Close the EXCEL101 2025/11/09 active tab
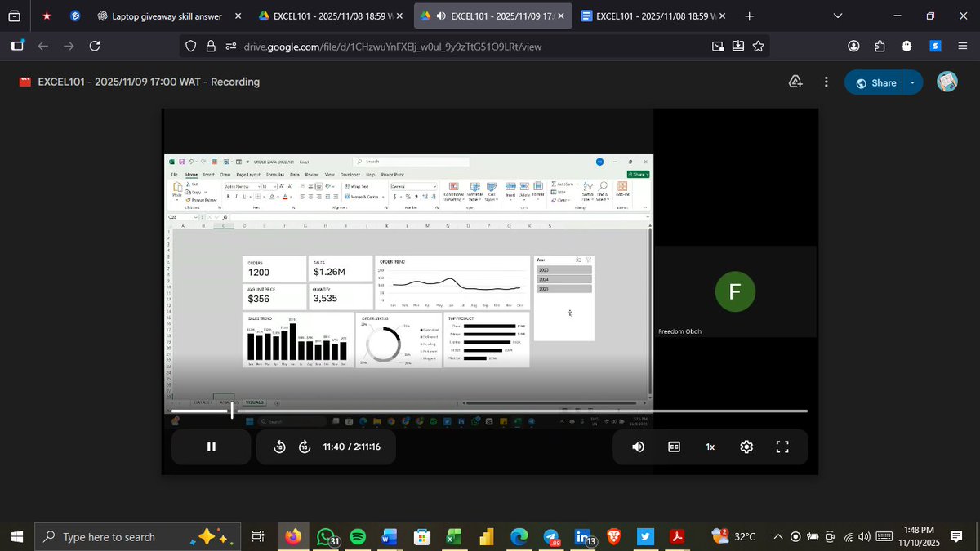The image size is (980, 551). [560, 16]
